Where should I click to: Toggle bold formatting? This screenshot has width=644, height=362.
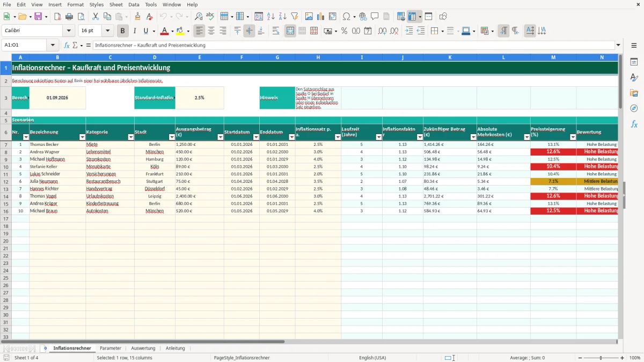(x=123, y=31)
